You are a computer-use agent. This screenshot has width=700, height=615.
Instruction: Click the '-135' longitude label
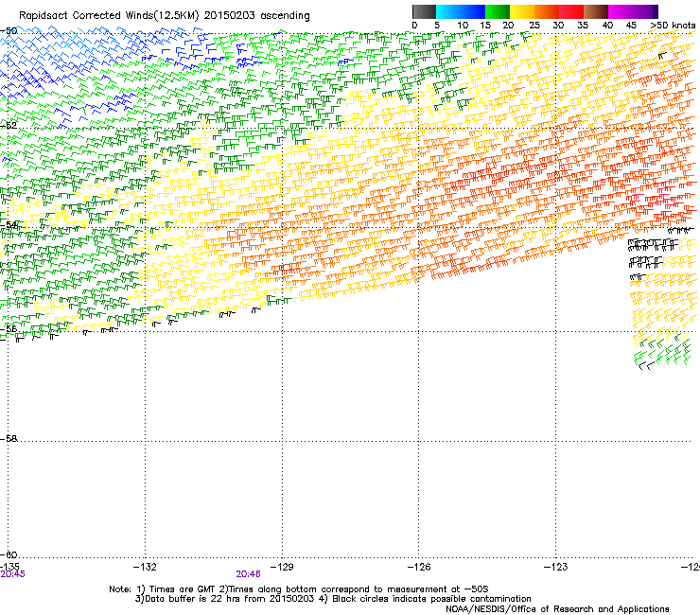tap(9, 567)
